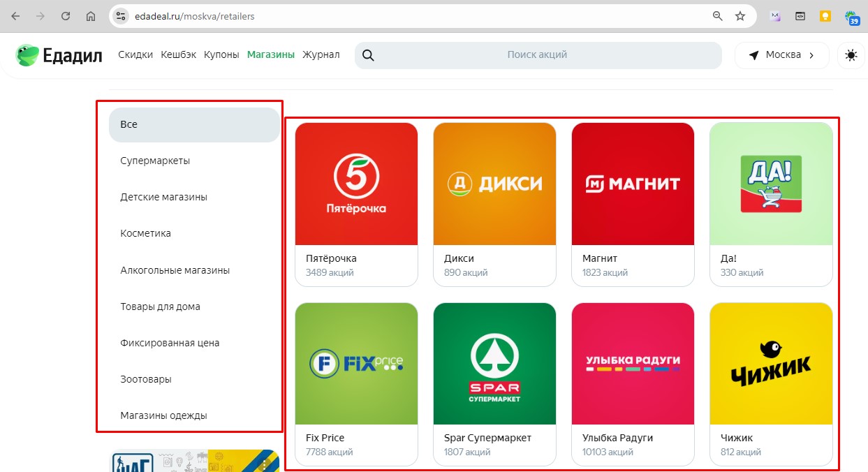The width and height of the screenshot is (868, 472).
Task: Open the Магазины section
Action: coord(271,54)
